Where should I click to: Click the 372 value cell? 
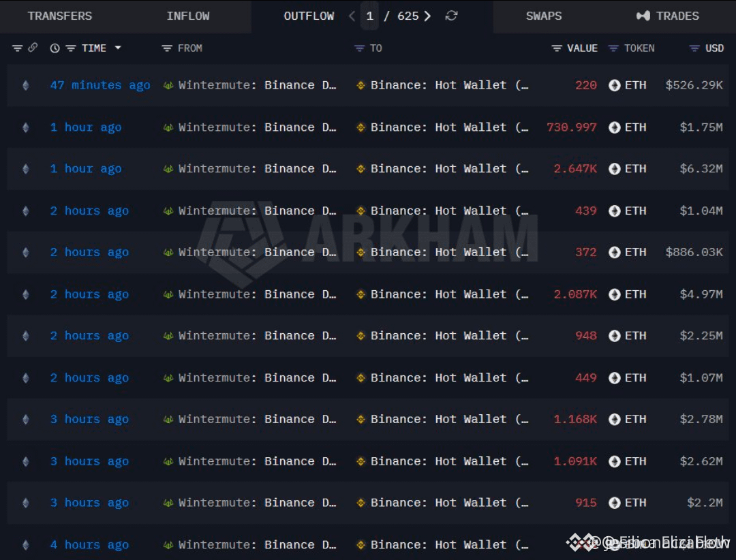586,252
